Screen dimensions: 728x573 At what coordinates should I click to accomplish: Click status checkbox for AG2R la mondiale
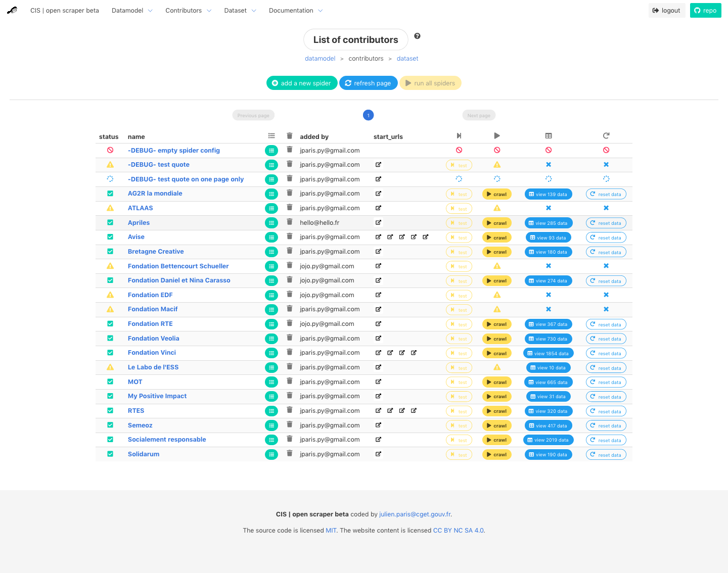[110, 194]
